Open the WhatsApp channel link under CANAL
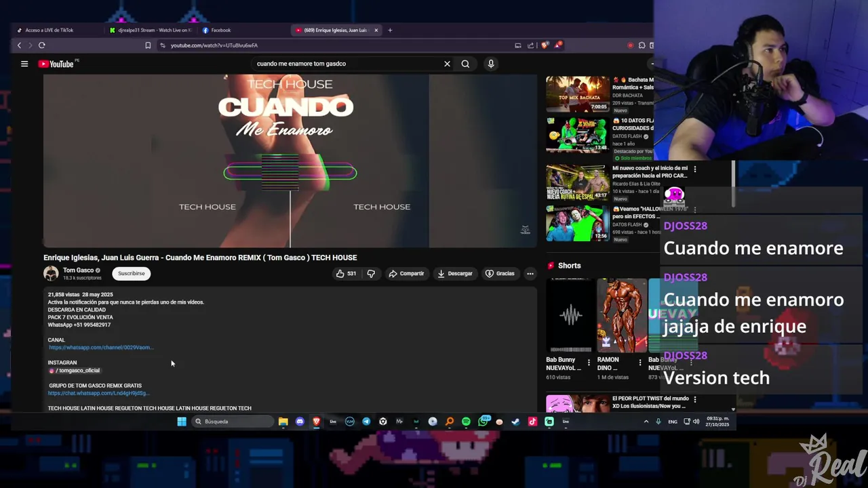The width and height of the screenshot is (868, 488). (x=101, y=348)
